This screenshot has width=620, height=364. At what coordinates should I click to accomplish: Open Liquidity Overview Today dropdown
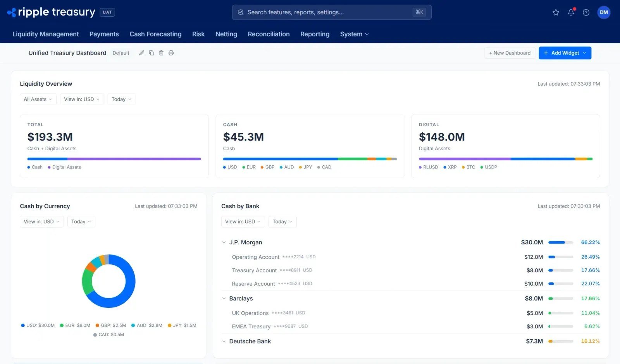[x=121, y=99]
